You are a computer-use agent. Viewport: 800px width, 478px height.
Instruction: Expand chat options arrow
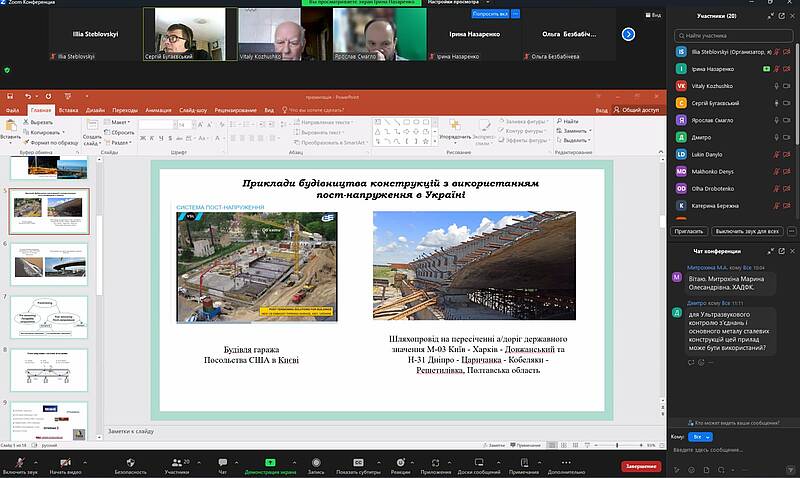236,463
